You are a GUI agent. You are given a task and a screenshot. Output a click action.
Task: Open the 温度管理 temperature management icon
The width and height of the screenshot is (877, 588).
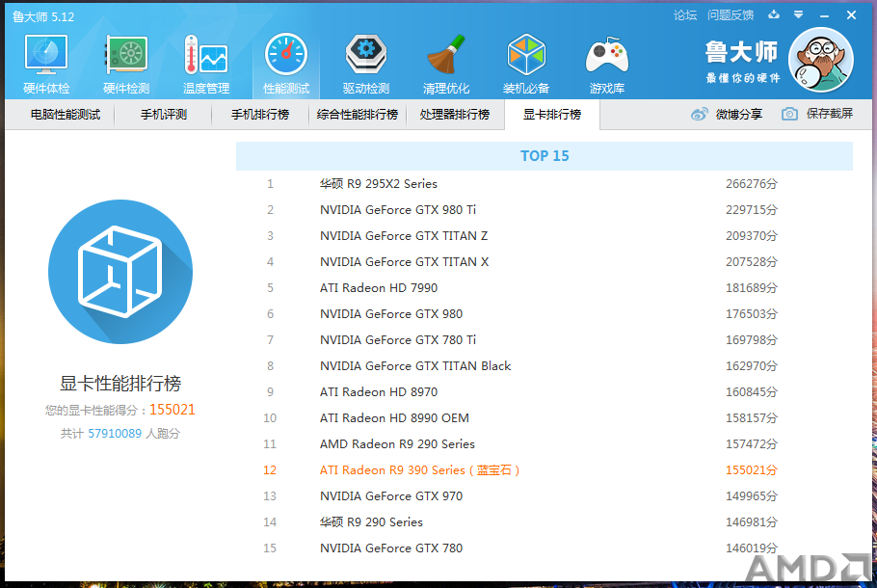206,64
